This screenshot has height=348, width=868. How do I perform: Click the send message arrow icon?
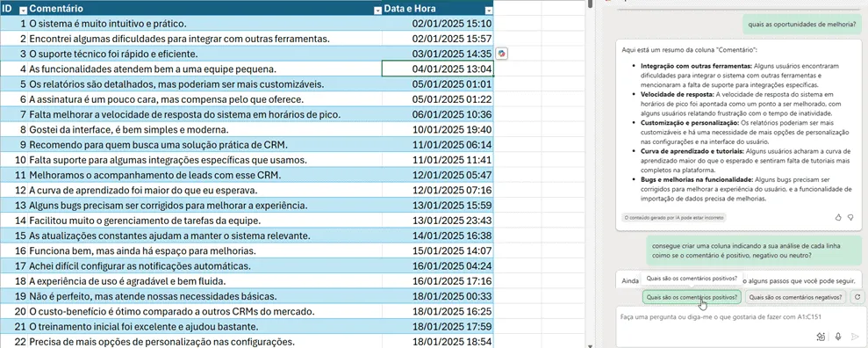tap(855, 337)
